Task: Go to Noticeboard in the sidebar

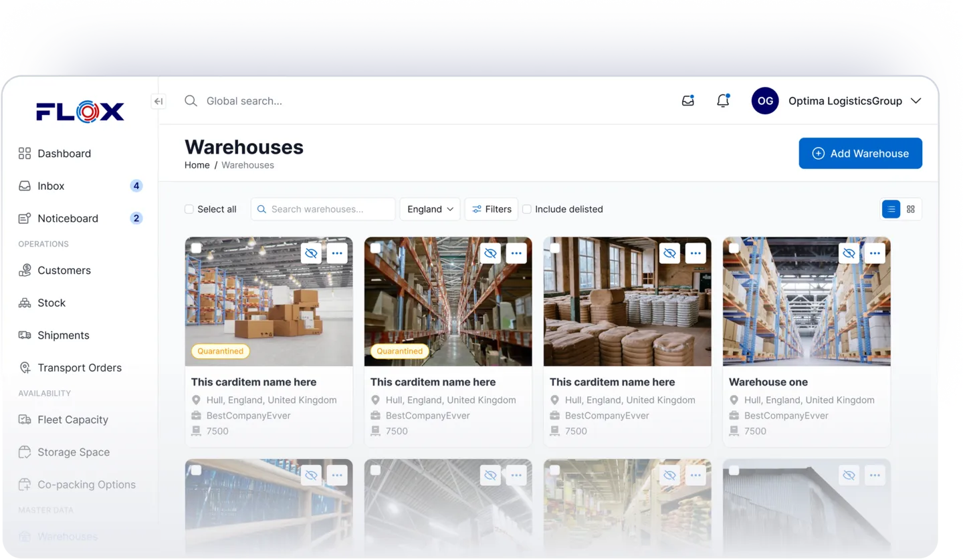Action: (x=68, y=219)
